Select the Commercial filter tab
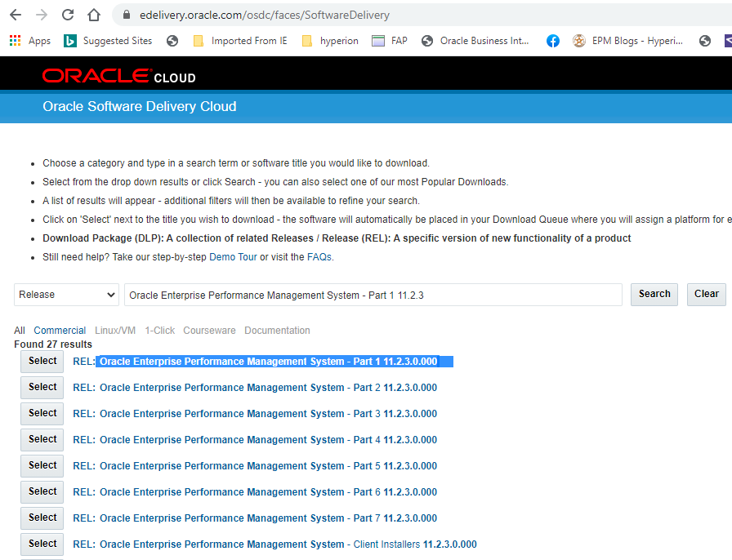 point(60,331)
